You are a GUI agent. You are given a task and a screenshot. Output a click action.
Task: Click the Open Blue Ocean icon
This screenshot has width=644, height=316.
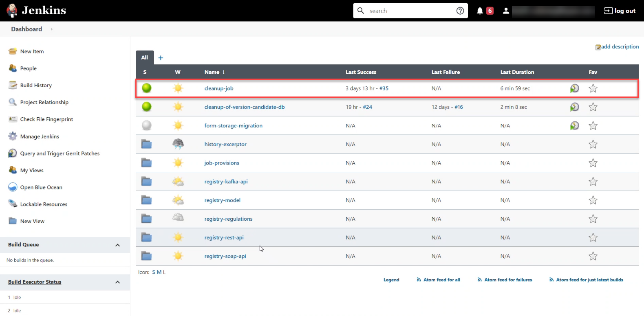tap(13, 187)
